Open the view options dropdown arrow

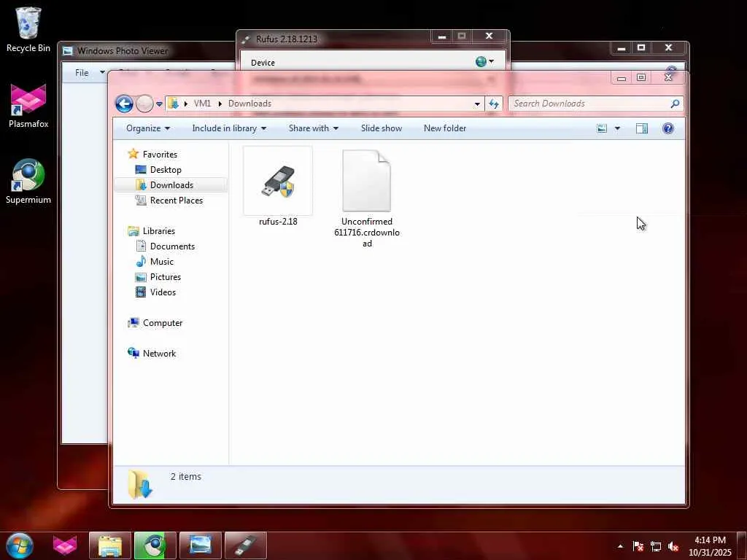pyautogui.click(x=617, y=128)
